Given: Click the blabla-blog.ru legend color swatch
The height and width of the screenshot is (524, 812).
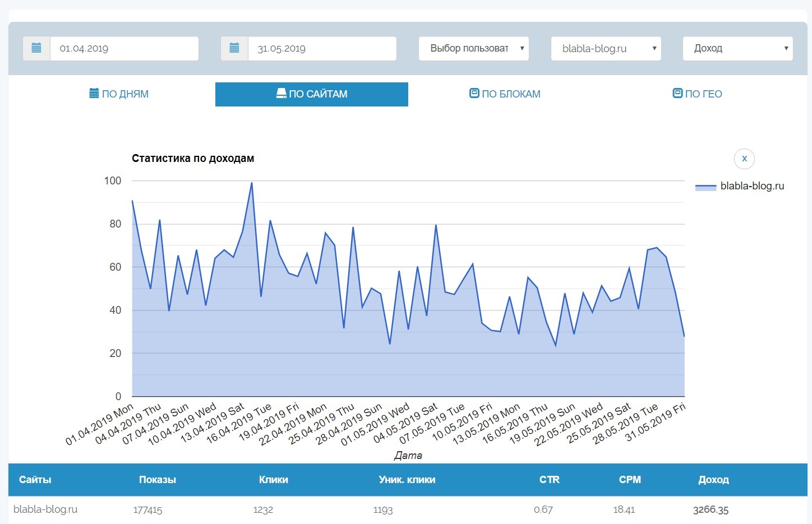Looking at the screenshot, I should pos(705,187).
